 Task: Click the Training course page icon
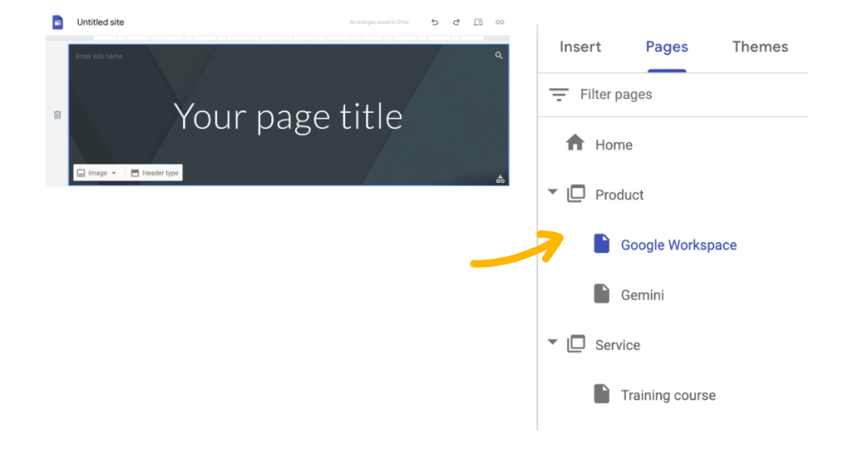coord(602,394)
